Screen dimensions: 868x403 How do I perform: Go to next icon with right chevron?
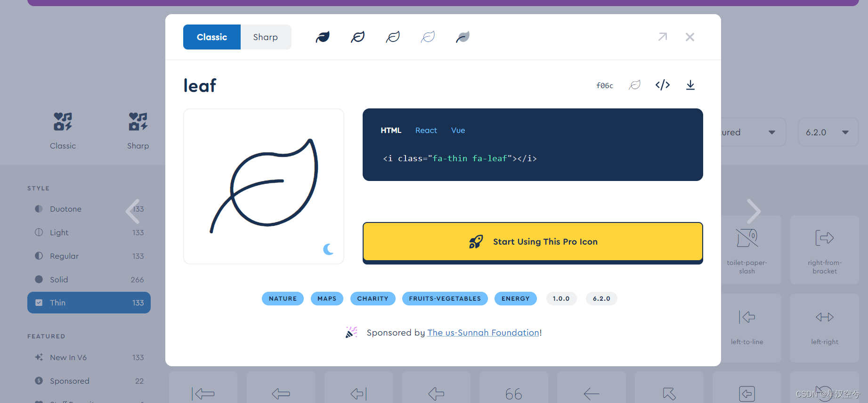754,211
